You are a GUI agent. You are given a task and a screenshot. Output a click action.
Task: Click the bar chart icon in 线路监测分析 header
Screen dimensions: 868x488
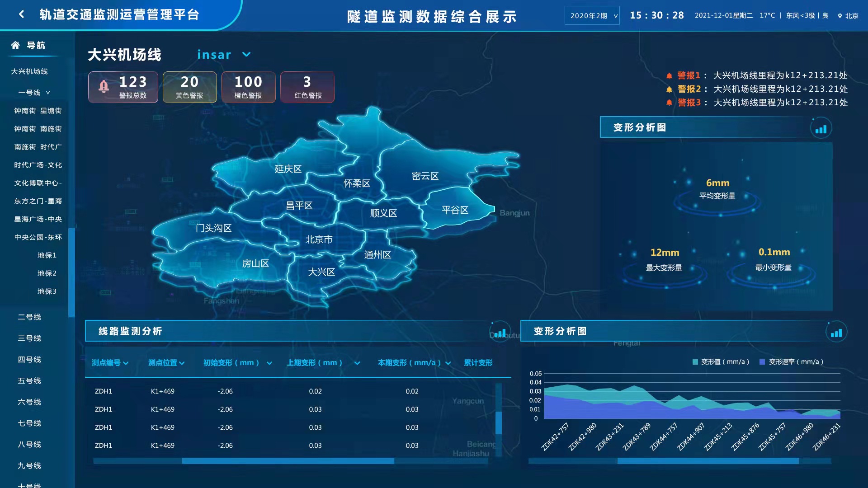point(500,333)
